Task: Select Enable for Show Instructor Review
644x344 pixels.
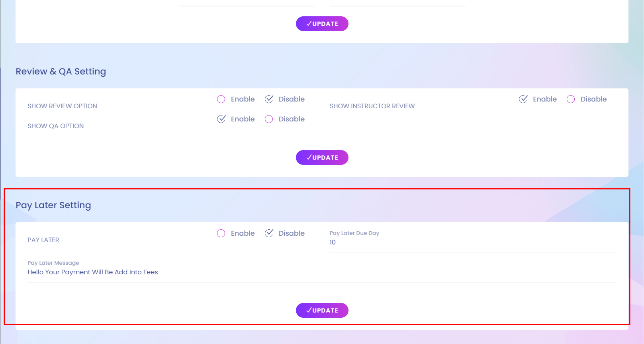Action: coord(523,99)
